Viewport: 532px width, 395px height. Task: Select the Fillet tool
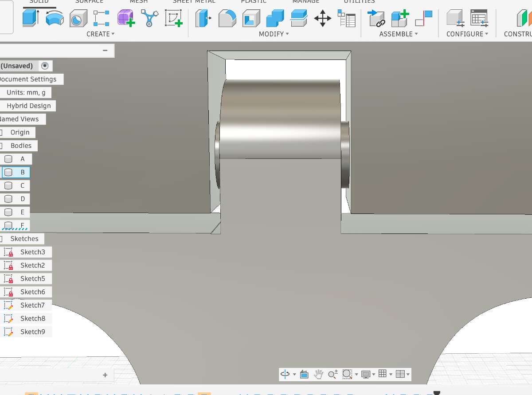click(x=227, y=19)
